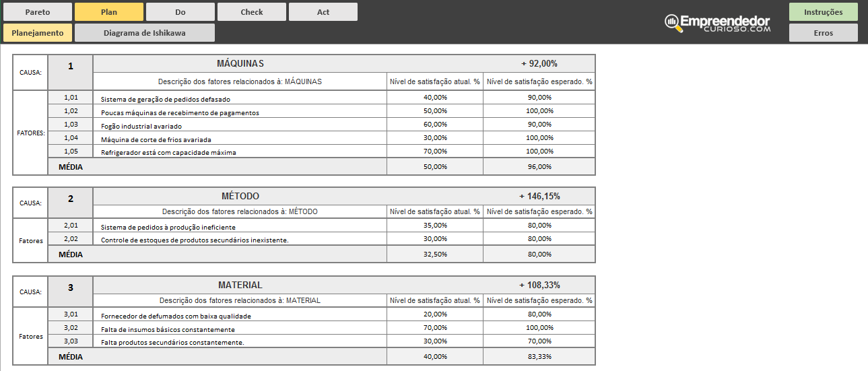Click expected 100,00% for factor 1,02
The image size is (868, 371).
(x=539, y=111)
